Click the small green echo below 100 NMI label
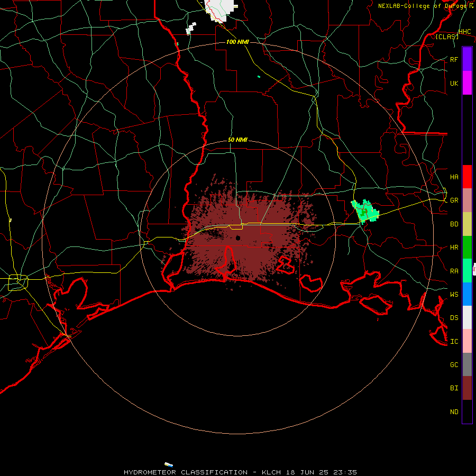 [x=259, y=77]
